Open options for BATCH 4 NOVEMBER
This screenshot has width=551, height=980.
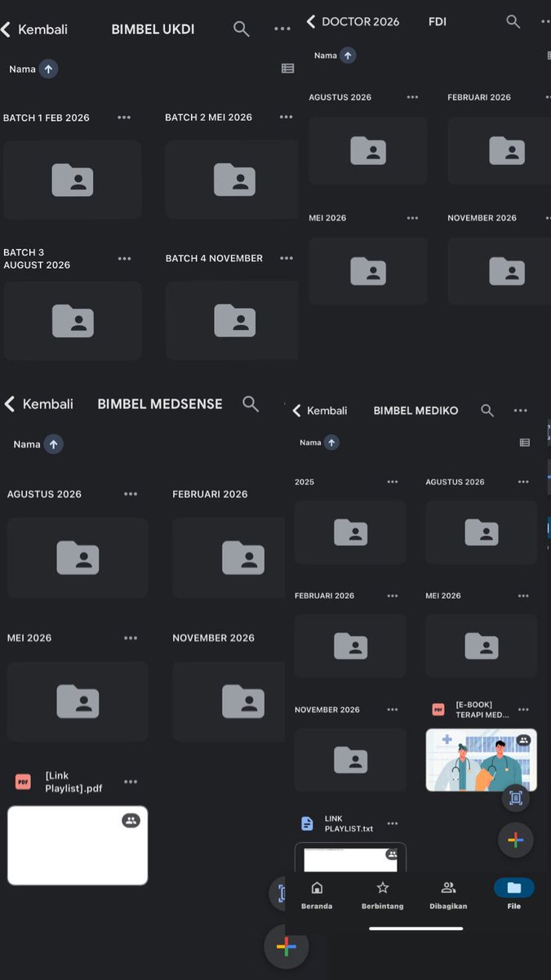[286, 259]
